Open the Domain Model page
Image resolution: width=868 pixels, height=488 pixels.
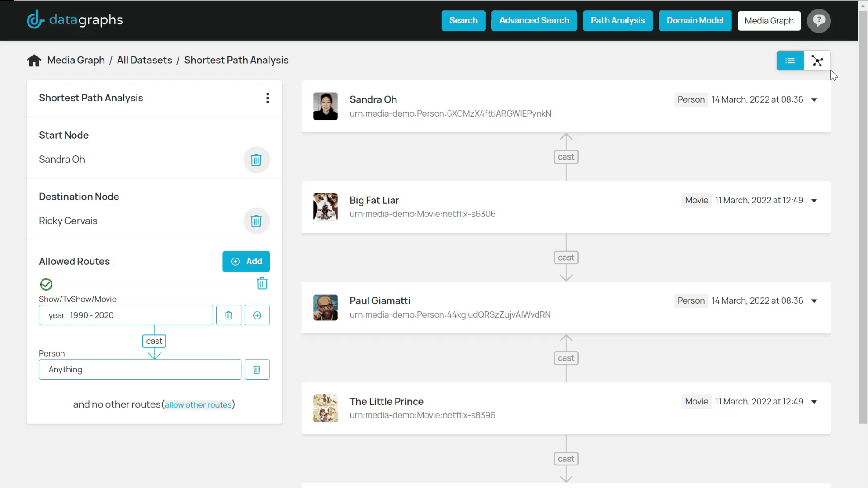[695, 21]
